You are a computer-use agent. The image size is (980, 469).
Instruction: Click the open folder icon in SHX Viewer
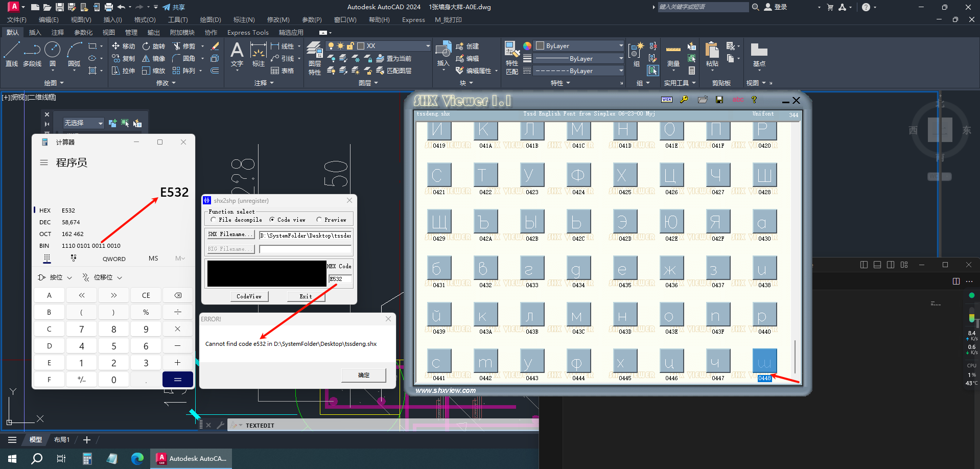[703, 100]
